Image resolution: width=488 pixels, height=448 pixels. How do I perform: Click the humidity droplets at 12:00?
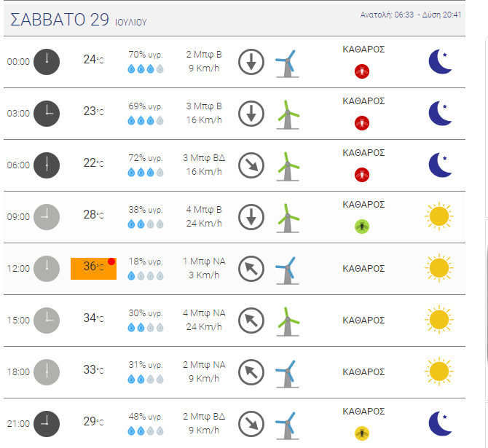(x=146, y=275)
